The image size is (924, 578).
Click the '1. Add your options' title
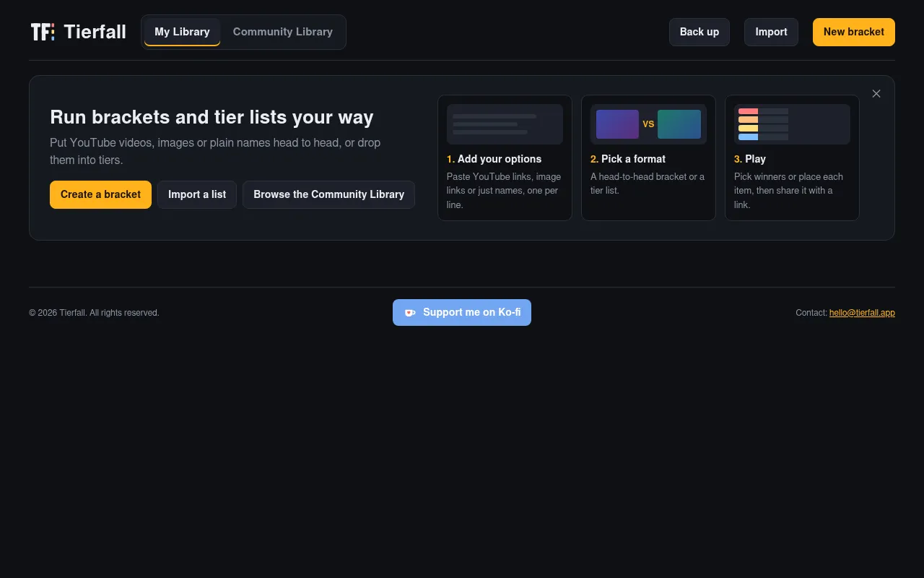click(x=494, y=159)
